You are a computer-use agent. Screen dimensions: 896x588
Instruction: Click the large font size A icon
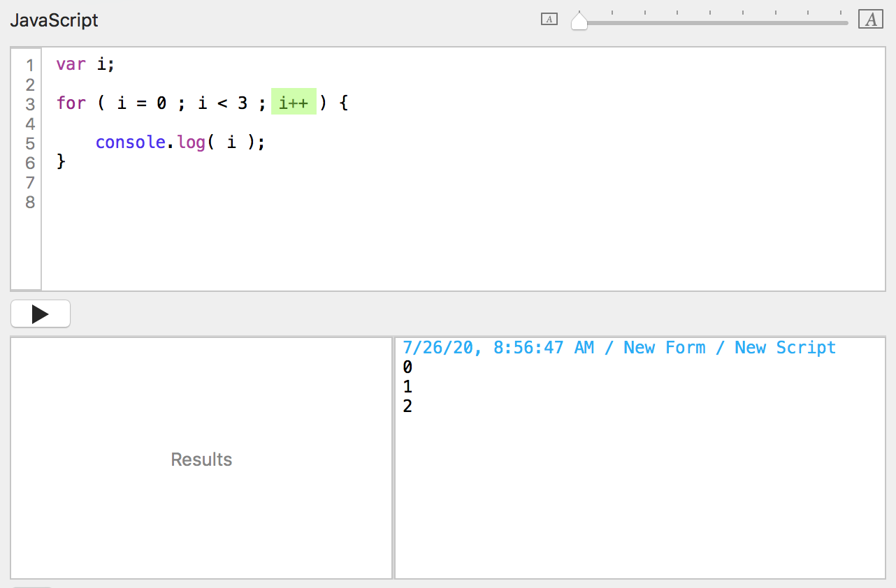[x=871, y=20]
